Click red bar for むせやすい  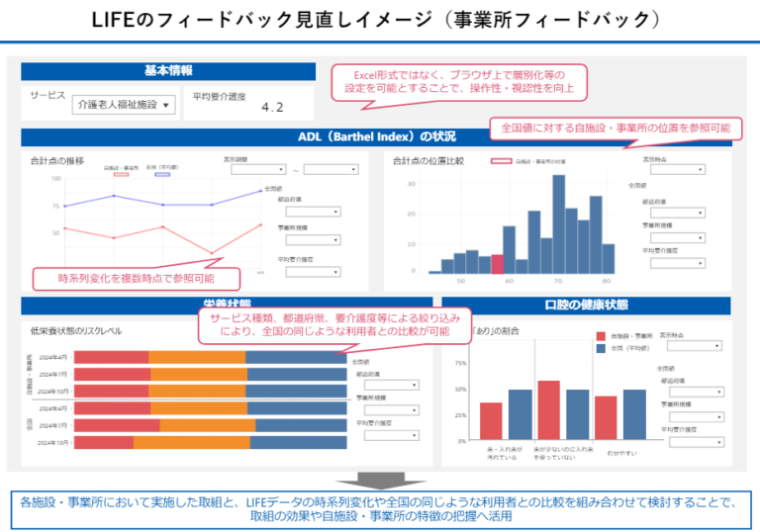(x=606, y=418)
